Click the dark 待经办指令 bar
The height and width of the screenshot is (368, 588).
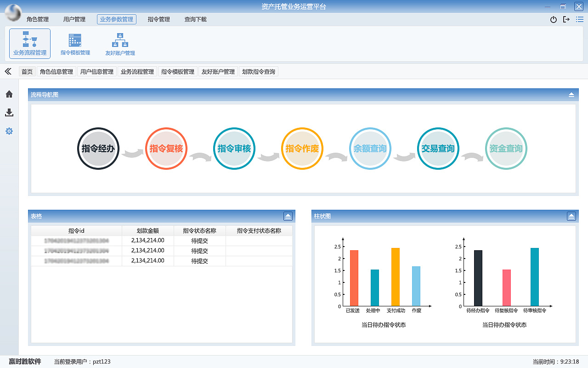tap(478, 278)
